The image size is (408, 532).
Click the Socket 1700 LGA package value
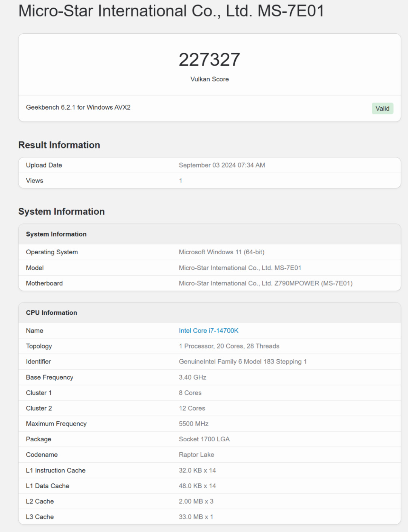(x=204, y=439)
